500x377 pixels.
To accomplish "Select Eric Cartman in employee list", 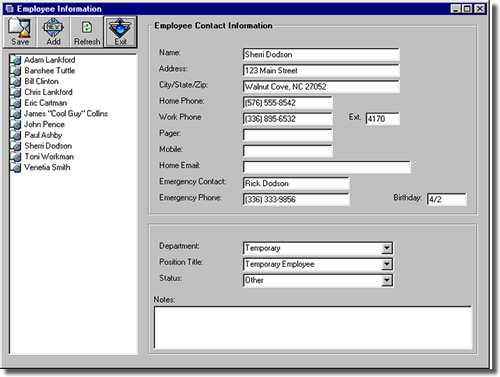I will 46,103.
